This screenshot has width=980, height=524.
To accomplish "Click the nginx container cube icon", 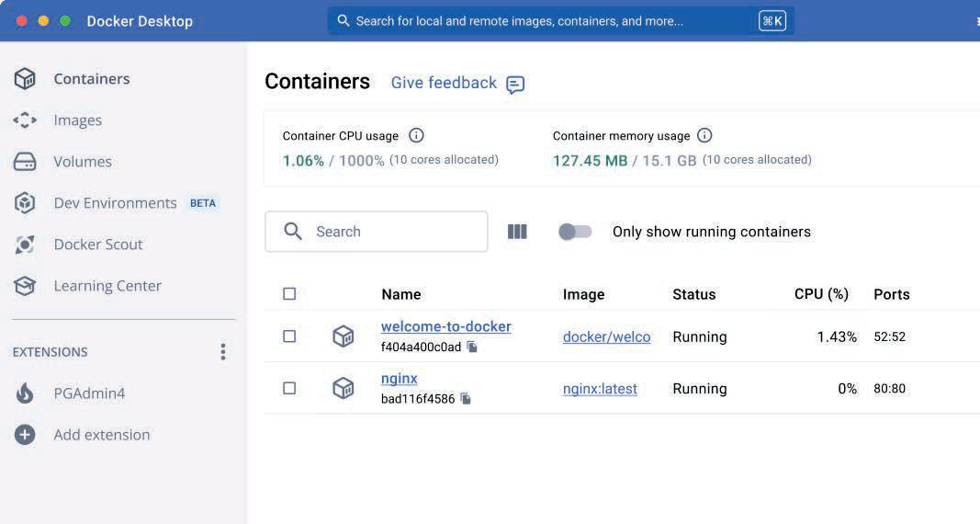I will [344, 388].
